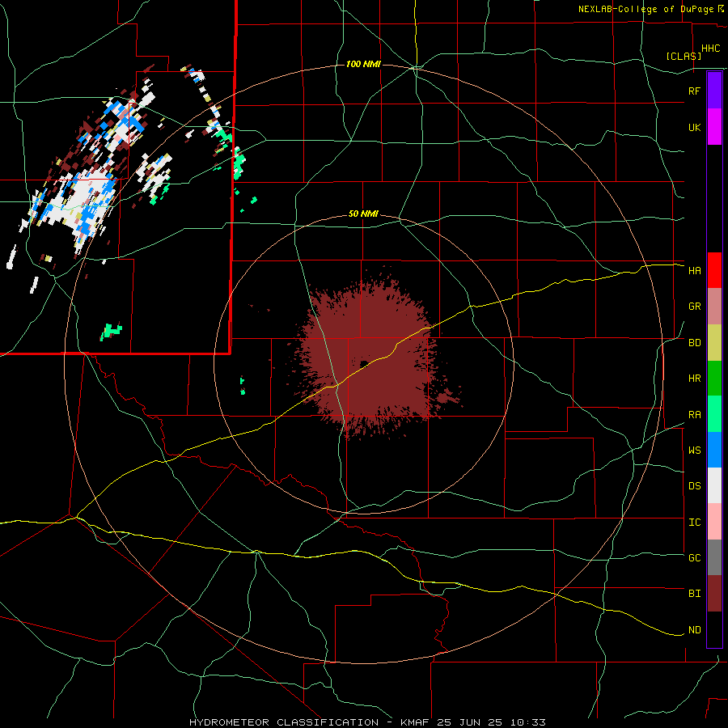Viewport: 728px width, 728px height.
Task: Click the BI brown legend swatch
Action: click(714, 594)
